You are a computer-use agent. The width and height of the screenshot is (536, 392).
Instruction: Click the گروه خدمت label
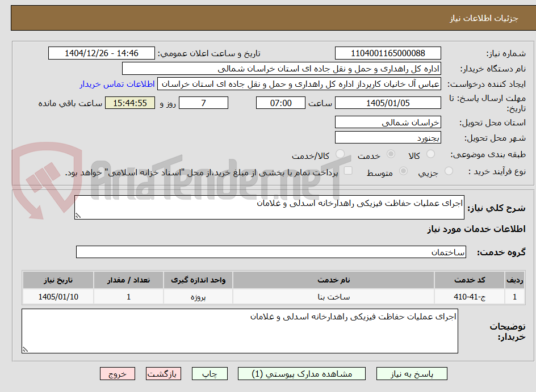tap(501, 252)
